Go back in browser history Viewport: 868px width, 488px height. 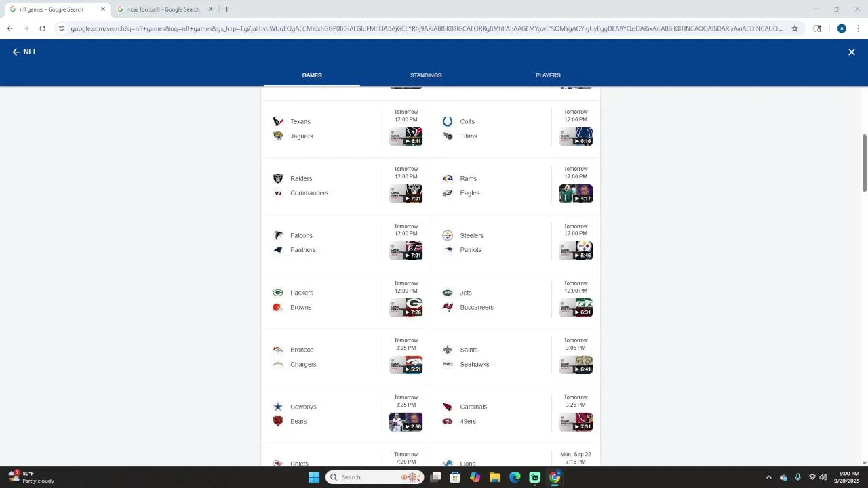pyautogui.click(x=9, y=28)
